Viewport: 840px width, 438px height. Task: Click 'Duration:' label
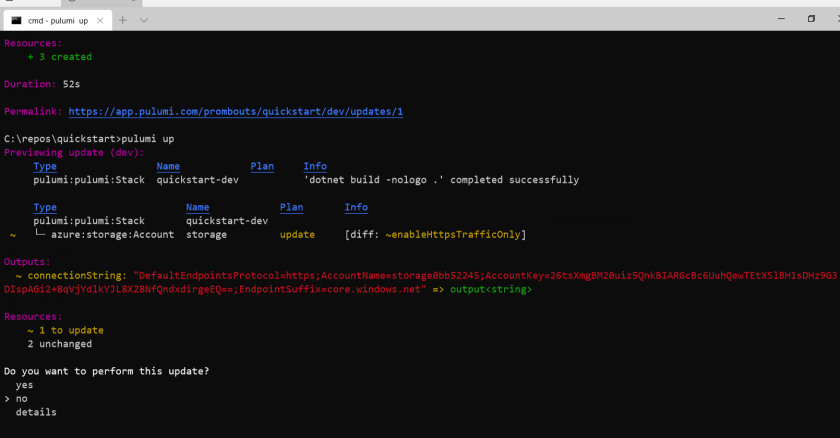point(30,84)
